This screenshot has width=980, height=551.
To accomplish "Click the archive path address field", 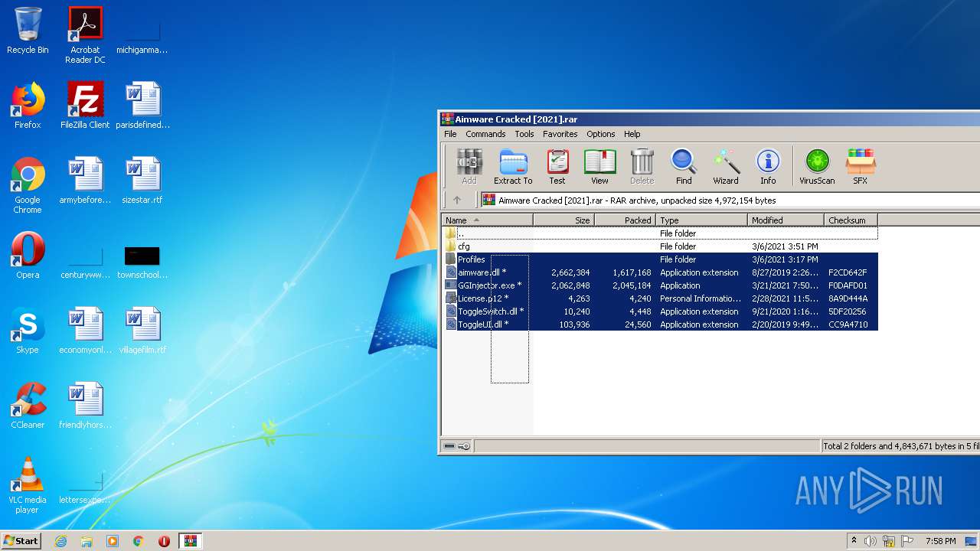I will pos(729,201).
